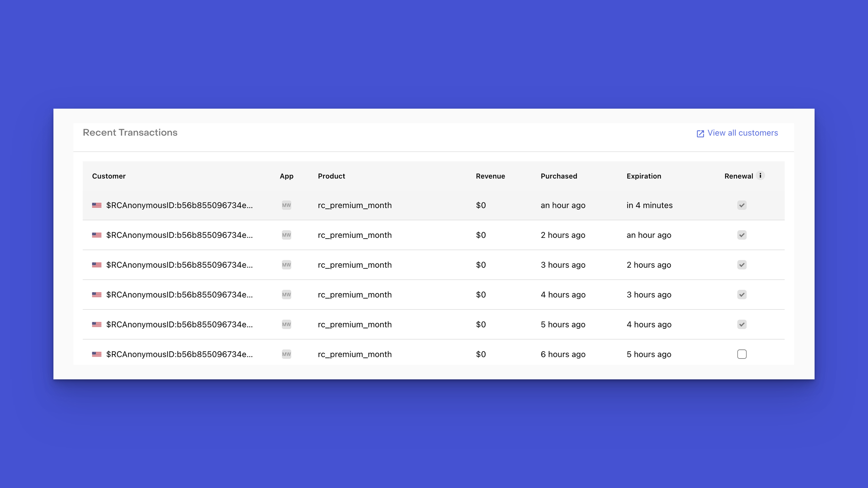
Task: Click the MW app icon for the '5 hours ago' purchase
Action: tap(287, 324)
